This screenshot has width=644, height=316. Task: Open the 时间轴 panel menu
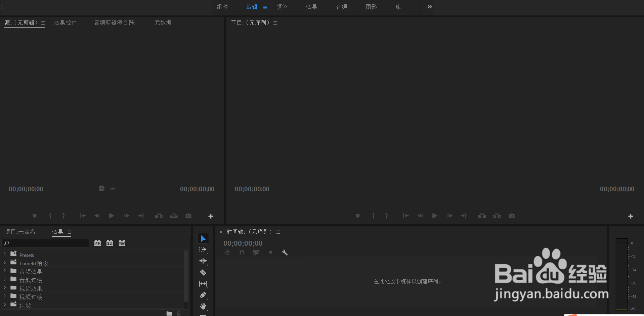coord(278,232)
